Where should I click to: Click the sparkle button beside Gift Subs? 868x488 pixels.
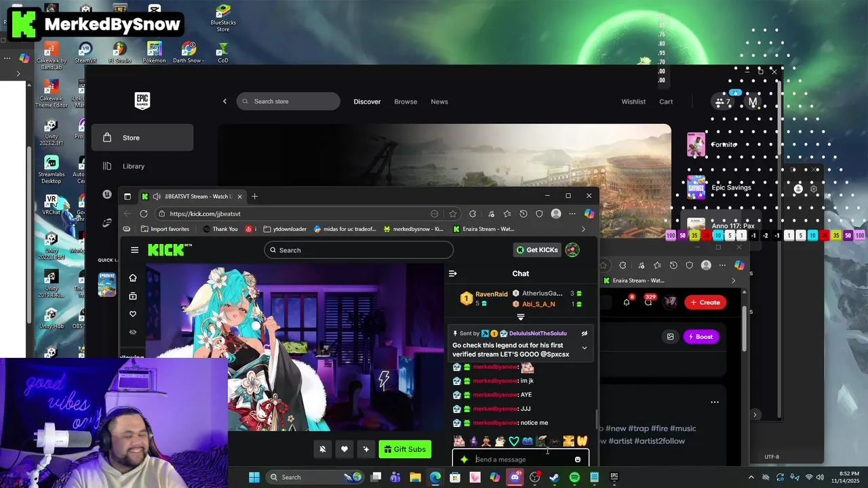(366, 449)
